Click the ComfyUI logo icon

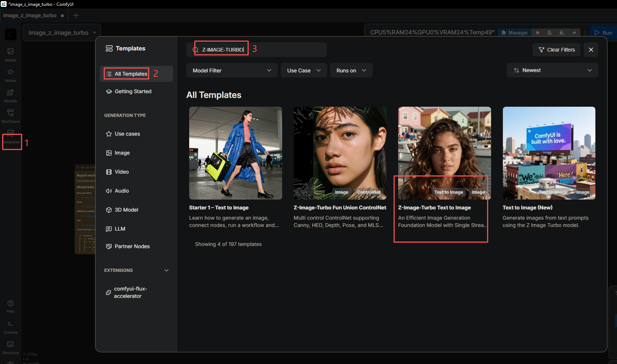[11, 34]
